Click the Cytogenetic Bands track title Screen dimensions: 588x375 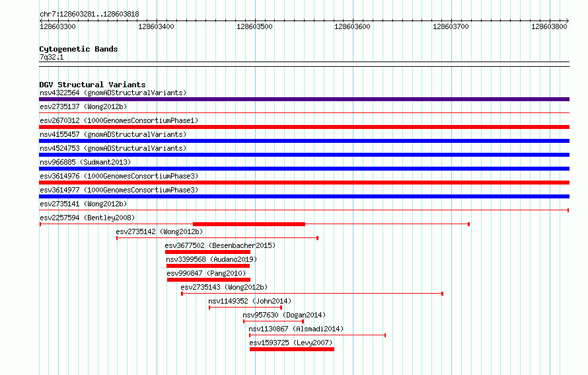(x=79, y=49)
